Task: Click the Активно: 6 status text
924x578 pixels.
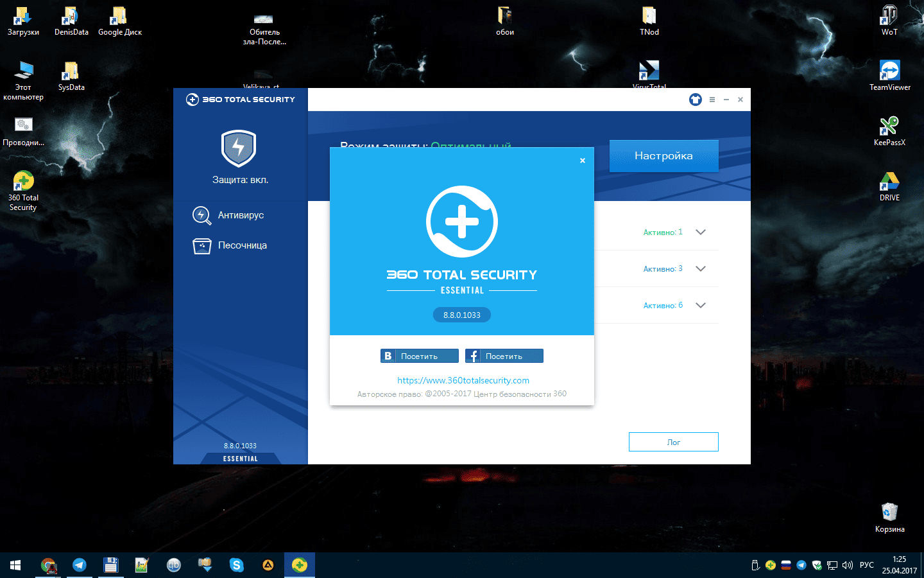Action: pyautogui.click(x=663, y=305)
